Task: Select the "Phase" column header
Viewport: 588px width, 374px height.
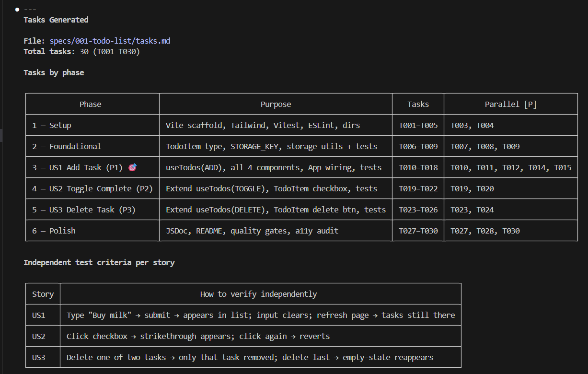Action: pyautogui.click(x=90, y=104)
